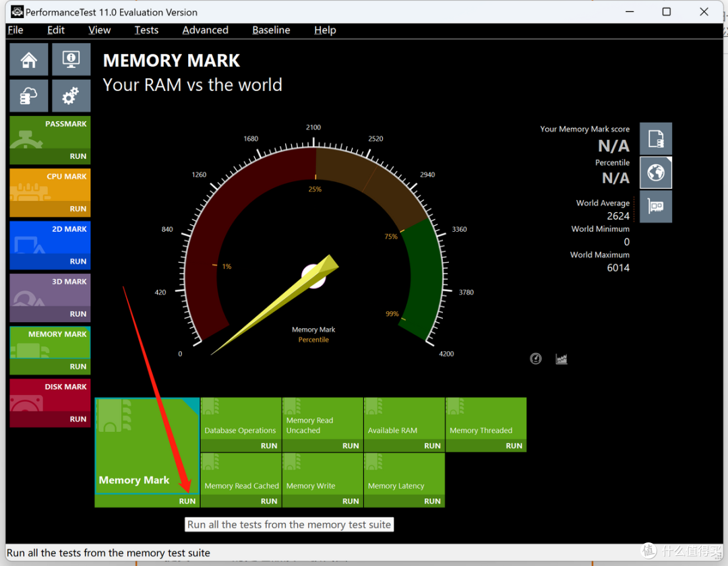Screen dimensions: 728x566
Task: Minimize the PerformanceTest window
Action: pyautogui.click(x=630, y=11)
